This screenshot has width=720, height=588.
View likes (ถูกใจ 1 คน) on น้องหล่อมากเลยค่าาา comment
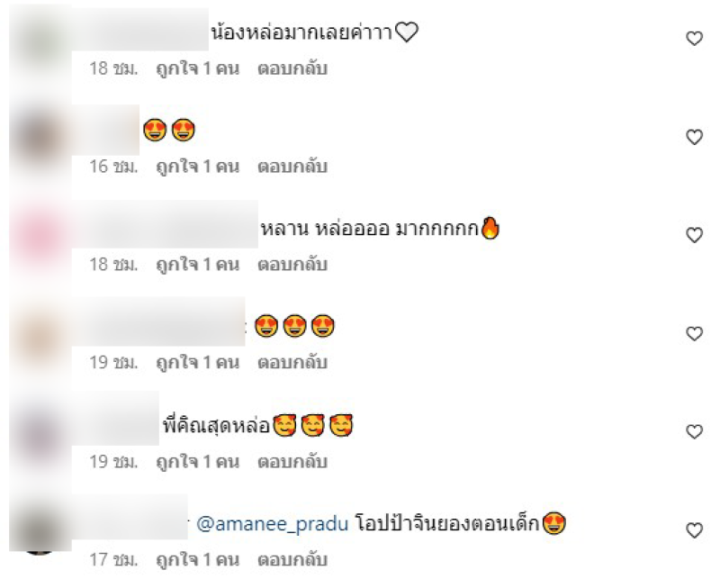click(198, 69)
